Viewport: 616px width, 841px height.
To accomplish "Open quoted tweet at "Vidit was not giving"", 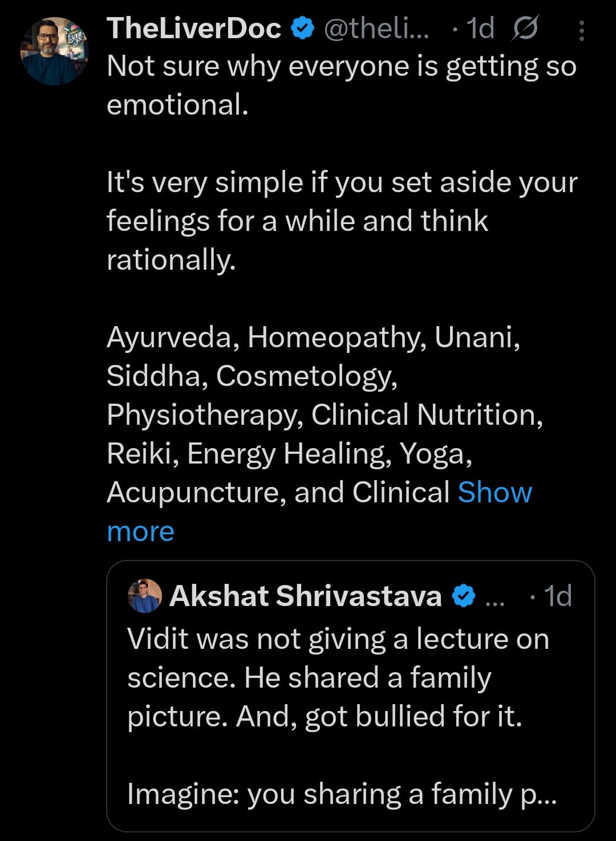I will click(x=338, y=639).
